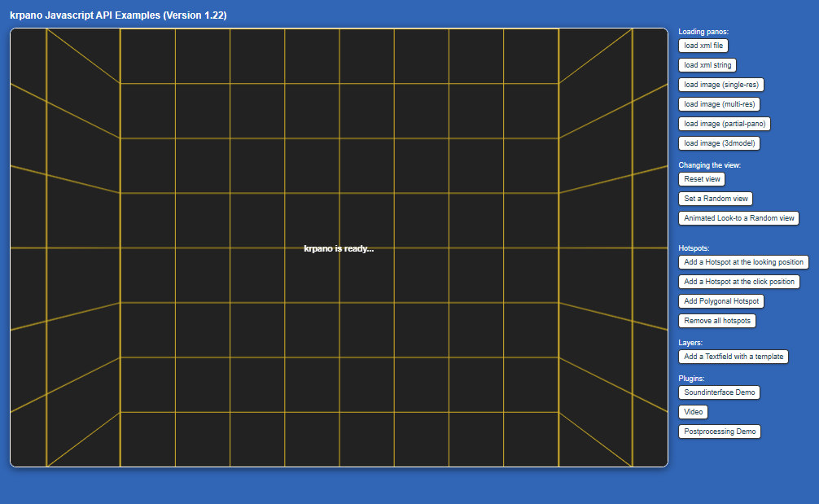The height and width of the screenshot is (504, 819).
Task: Remove all hotspots
Action: coord(717,321)
